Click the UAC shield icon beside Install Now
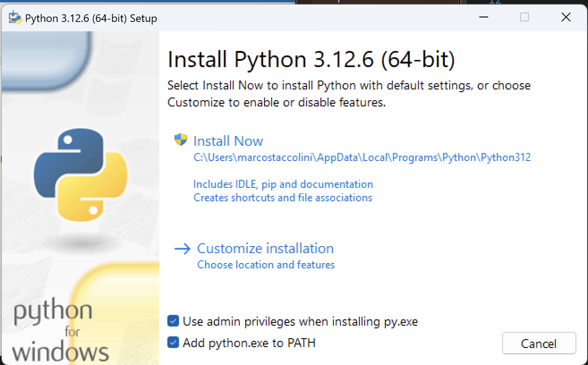This screenshot has width=588, height=365. click(180, 140)
